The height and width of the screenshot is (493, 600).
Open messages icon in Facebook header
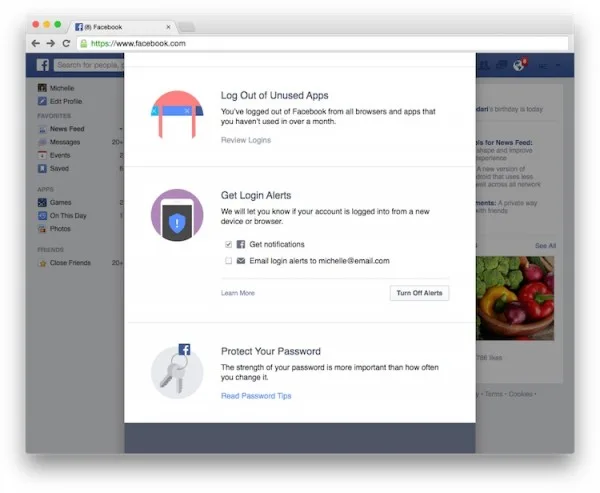point(501,65)
